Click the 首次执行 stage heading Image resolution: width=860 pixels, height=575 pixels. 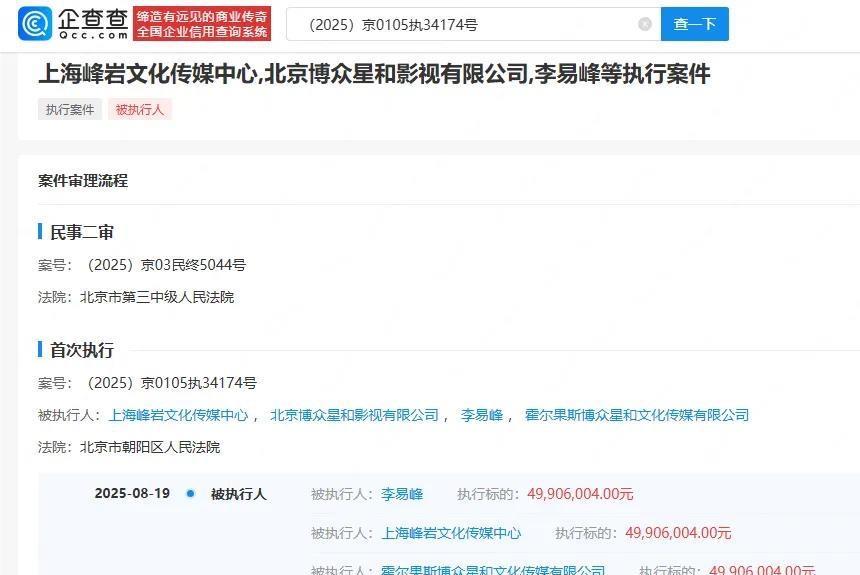click(x=82, y=350)
